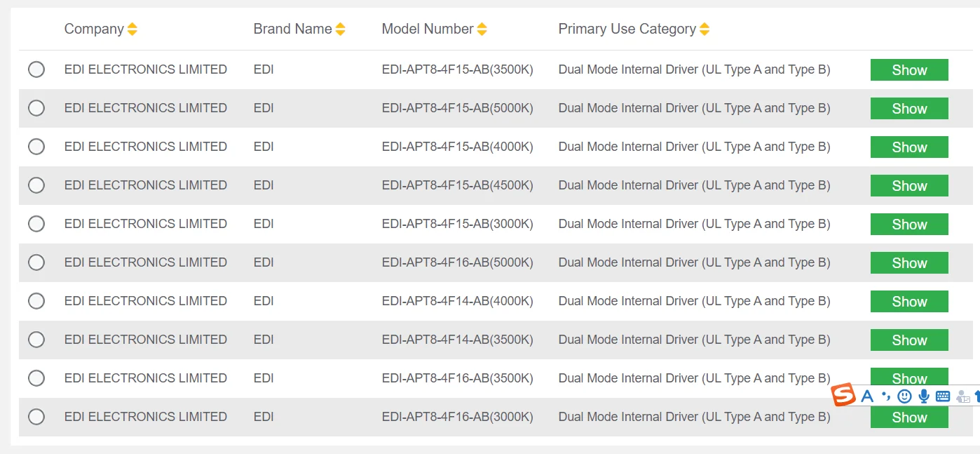Sort by Model Number arrows

coord(482,29)
